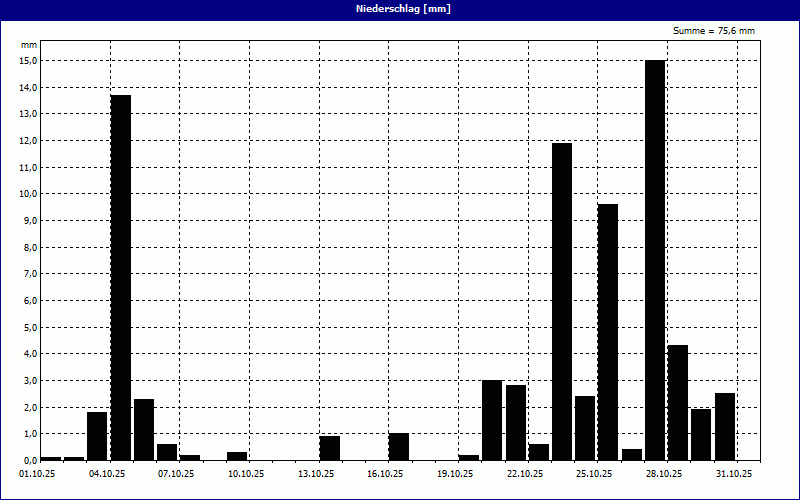Click the 1,0 y-axis label
The width and height of the screenshot is (800, 500).
[x=29, y=434]
